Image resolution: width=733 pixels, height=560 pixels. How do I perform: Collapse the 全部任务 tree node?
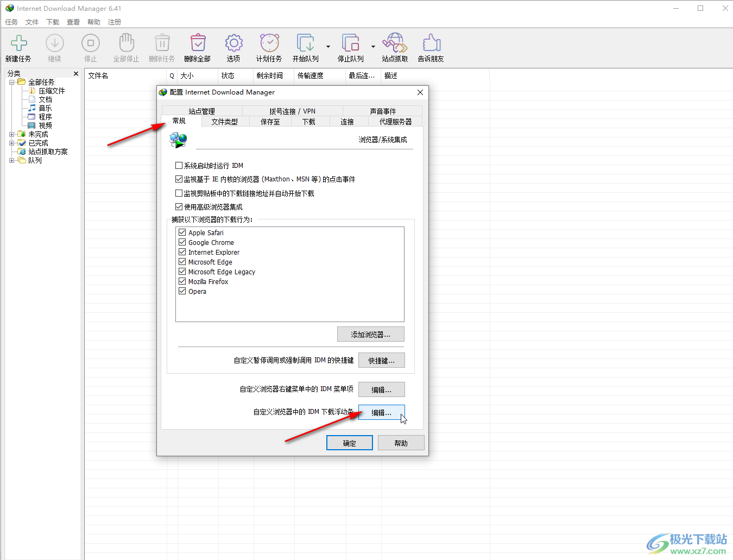[12, 82]
